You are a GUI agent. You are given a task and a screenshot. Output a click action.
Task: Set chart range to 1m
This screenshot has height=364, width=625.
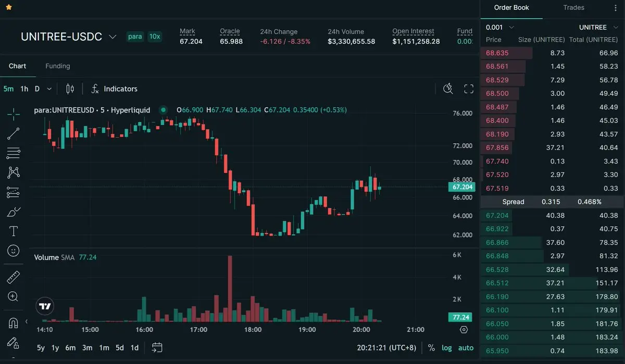coord(104,347)
